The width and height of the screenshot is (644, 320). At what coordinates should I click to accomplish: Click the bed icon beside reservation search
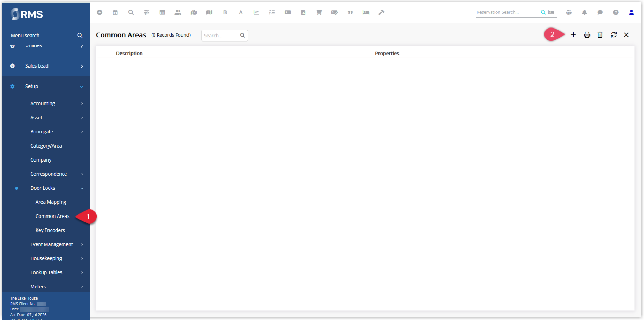(551, 12)
